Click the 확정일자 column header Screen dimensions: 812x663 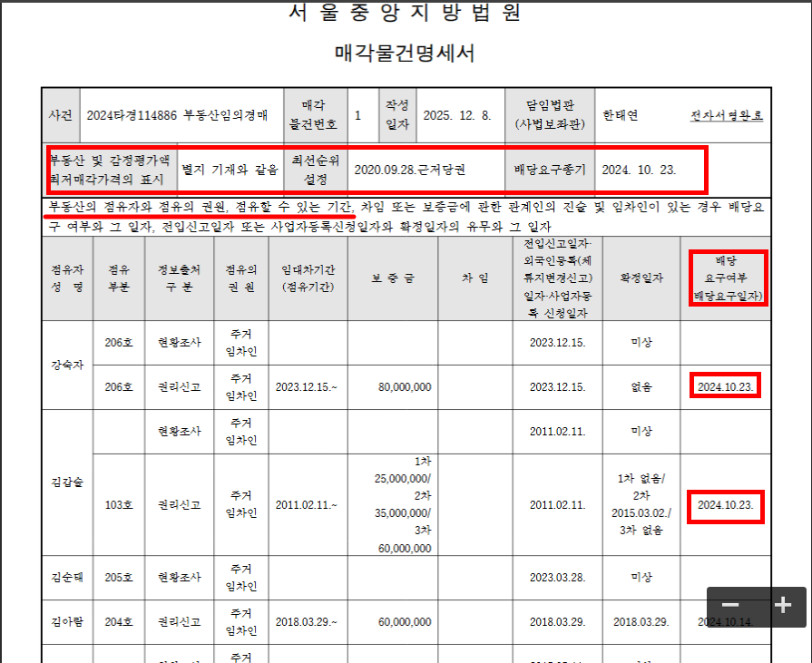click(x=641, y=278)
